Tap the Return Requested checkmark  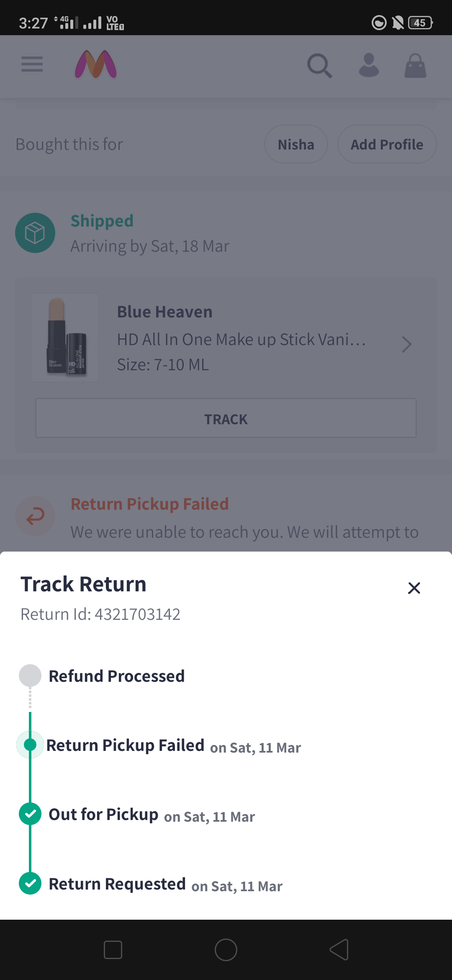point(30,883)
